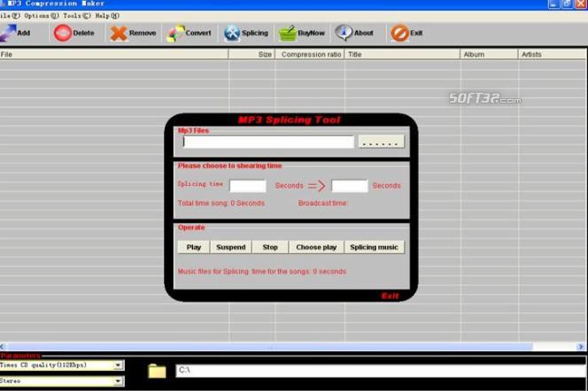This screenshot has height=391, width=588.
Task: Click the end seconds input field
Action: (350, 186)
